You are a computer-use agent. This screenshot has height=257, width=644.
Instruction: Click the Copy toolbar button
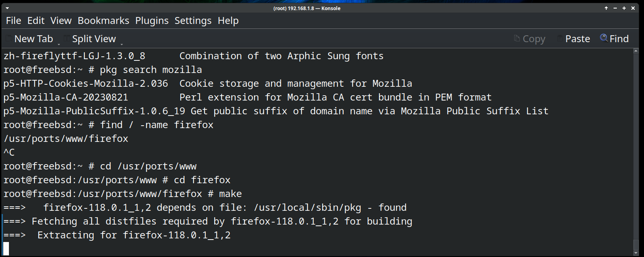pos(530,39)
